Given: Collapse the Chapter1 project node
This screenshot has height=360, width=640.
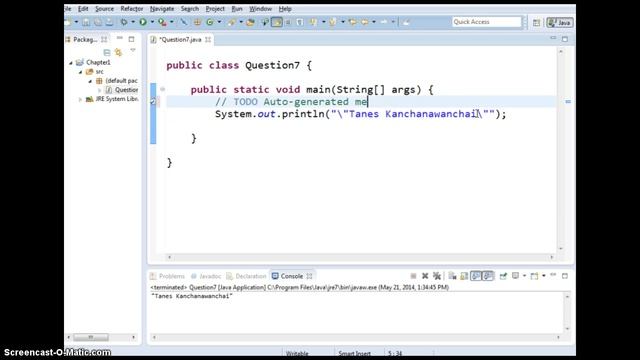Looking at the screenshot, I should (71, 62).
